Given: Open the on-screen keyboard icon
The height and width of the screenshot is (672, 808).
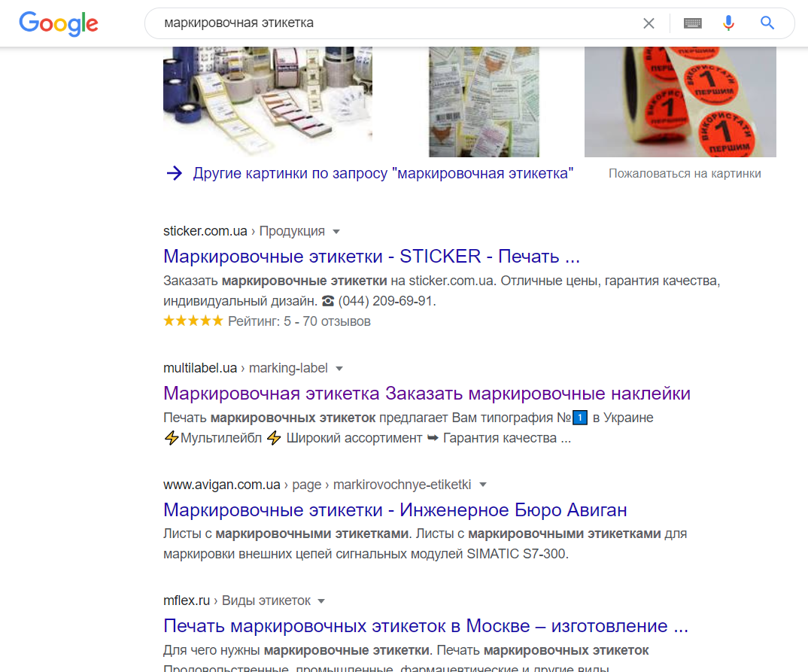Looking at the screenshot, I should coord(693,23).
